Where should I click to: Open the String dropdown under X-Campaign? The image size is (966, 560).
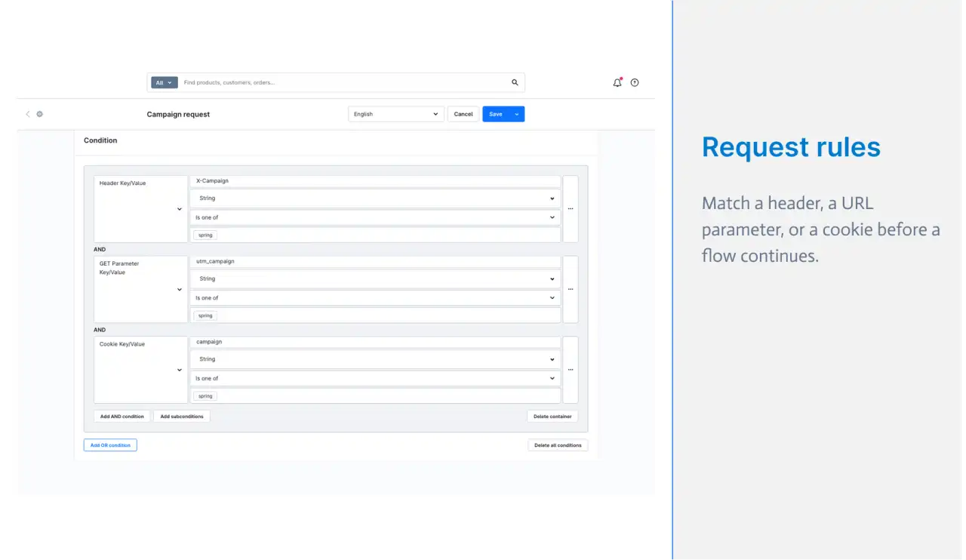[375, 198]
